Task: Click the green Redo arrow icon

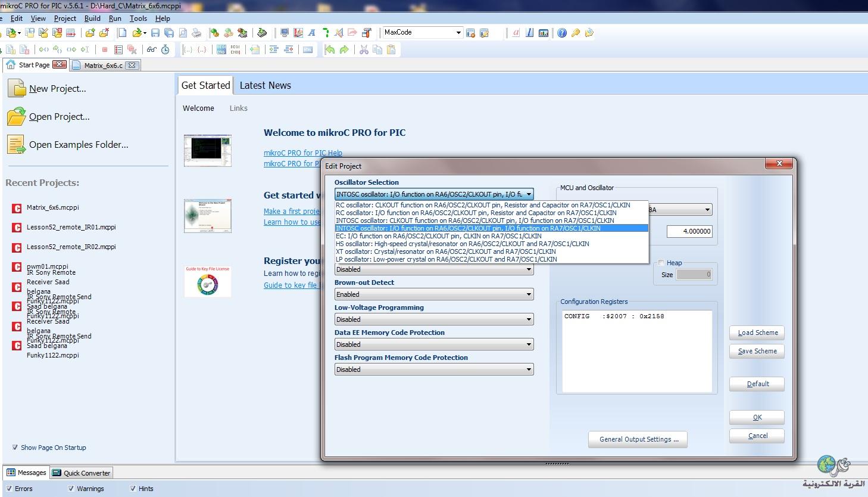Action: (344, 49)
